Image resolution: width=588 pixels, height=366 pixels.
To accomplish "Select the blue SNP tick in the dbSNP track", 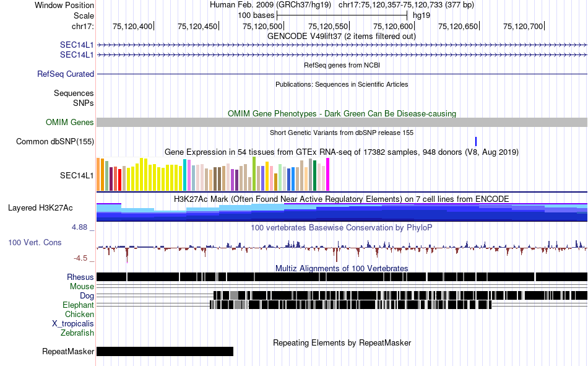I will pos(476,142).
